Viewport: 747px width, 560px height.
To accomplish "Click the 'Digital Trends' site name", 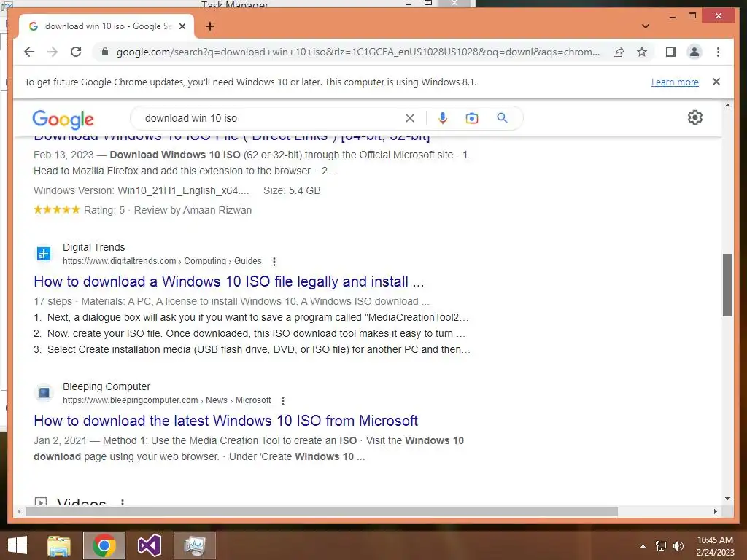I will 94,247.
